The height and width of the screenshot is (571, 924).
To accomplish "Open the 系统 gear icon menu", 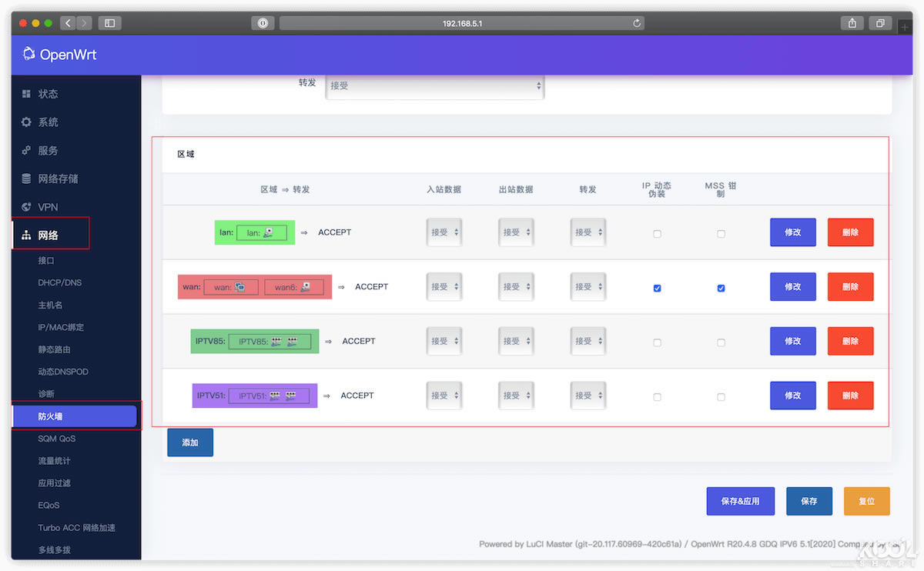I will click(27, 122).
